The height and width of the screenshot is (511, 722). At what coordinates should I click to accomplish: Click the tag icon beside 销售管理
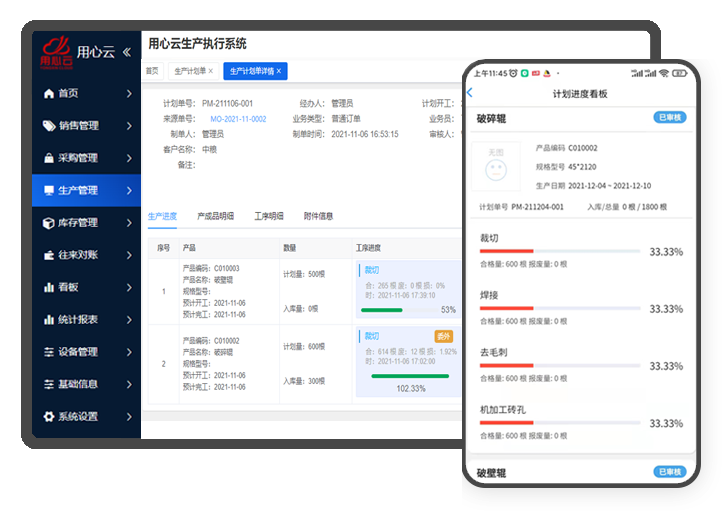(x=49, y=126)
